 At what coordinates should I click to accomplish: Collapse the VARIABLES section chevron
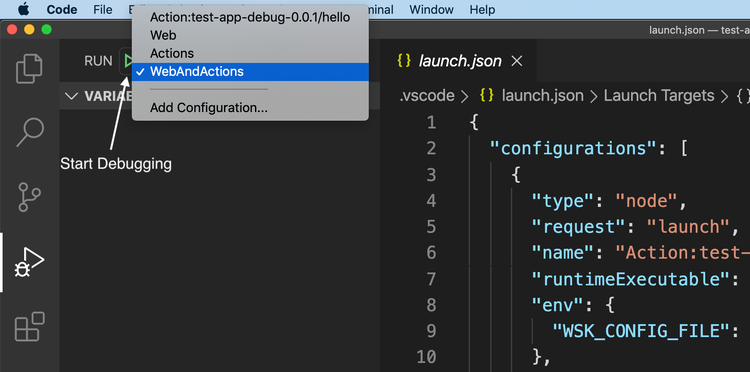(71, 96)
